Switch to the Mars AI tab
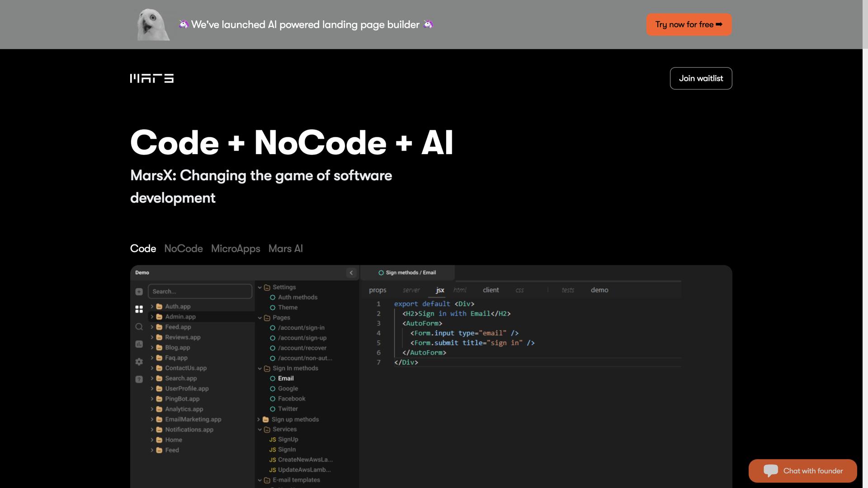868x488 pixels. point(285,249)
